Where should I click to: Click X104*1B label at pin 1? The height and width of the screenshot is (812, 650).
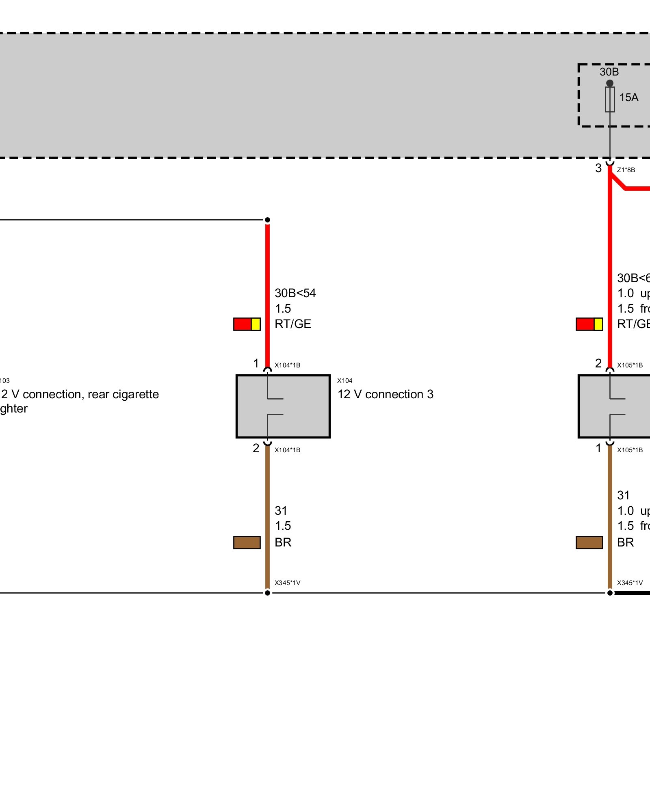point(287,365)
